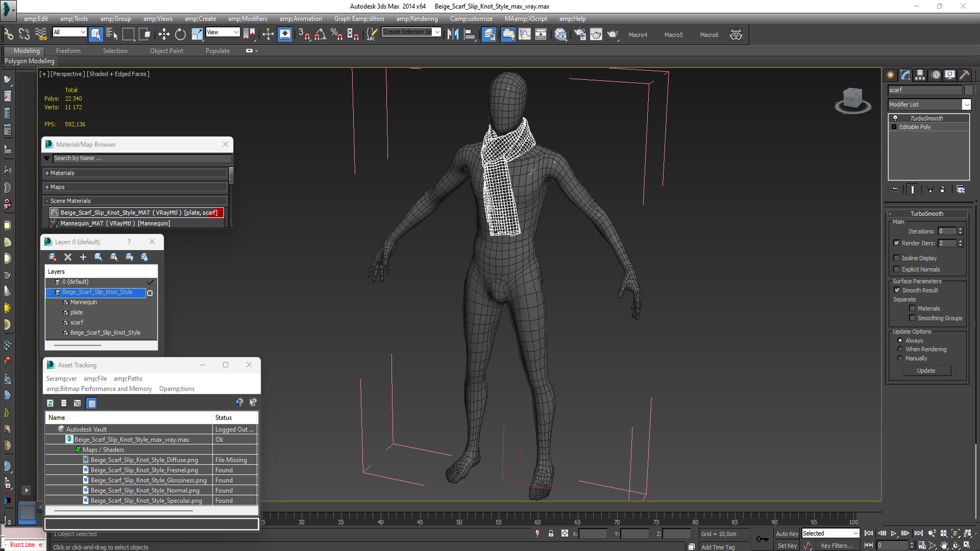Open the View reference coordinate dropdown
Screen dimensions: 980x551
point(223,32)
